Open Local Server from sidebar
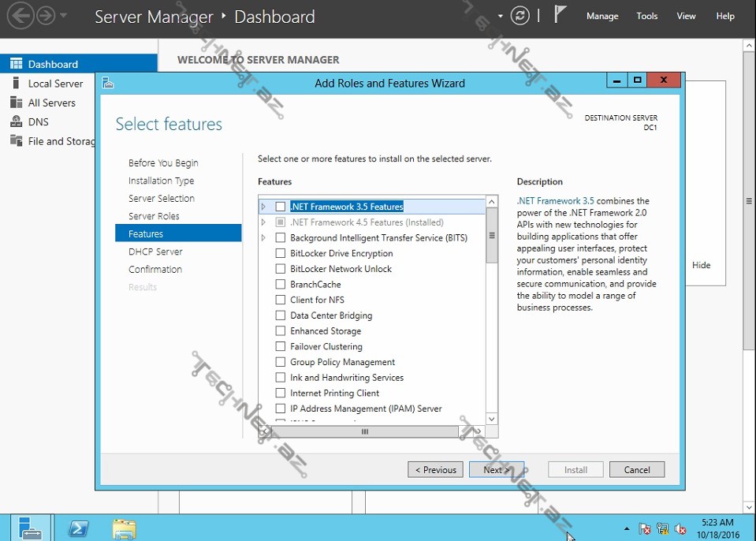The height and width of the screenshot is (541, 756). click(x=55, y=84)
